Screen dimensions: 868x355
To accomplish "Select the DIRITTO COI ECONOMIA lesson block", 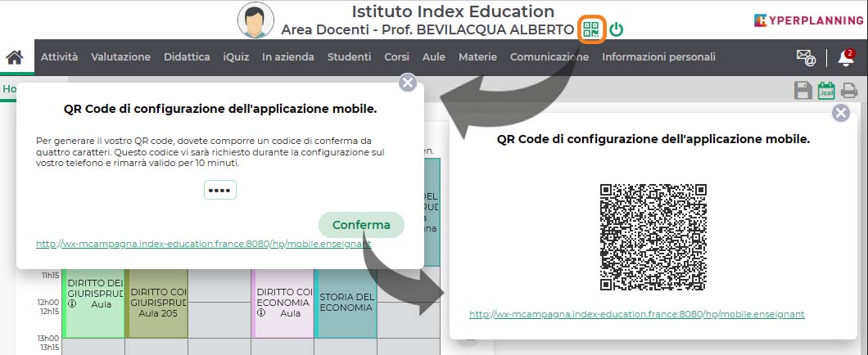I will tap(283, 303).
